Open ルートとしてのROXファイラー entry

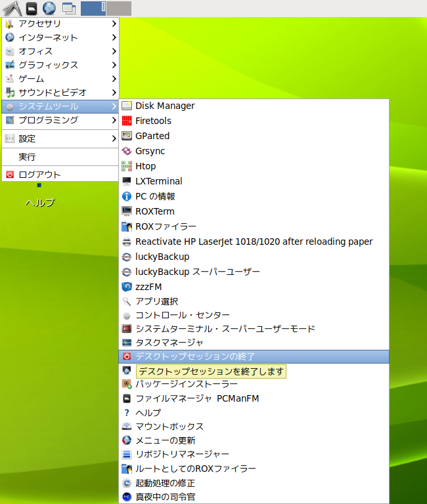254,469
